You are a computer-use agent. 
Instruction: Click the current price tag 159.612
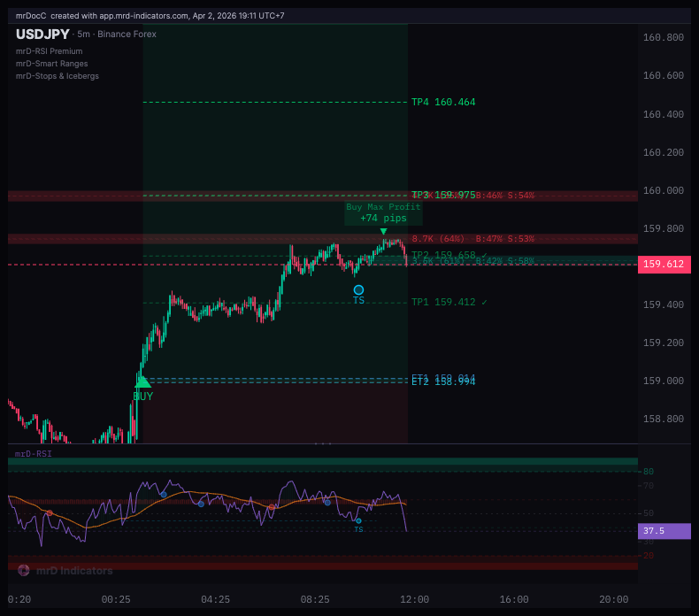(x=664, y=264)
